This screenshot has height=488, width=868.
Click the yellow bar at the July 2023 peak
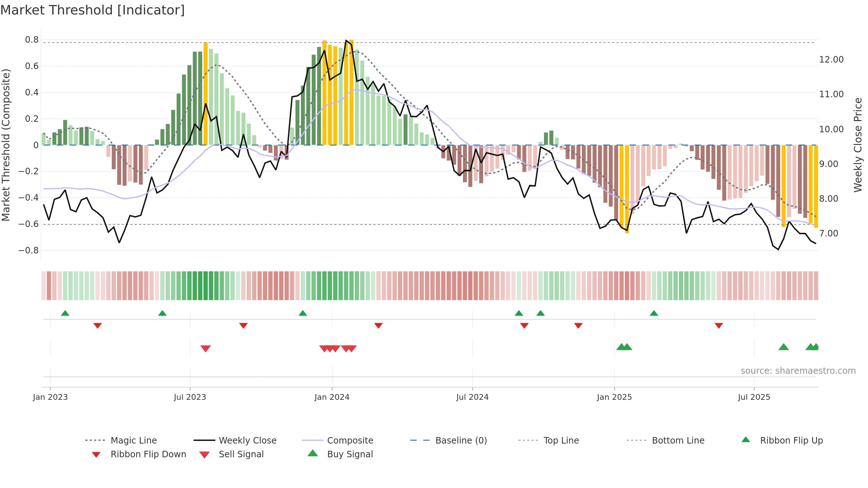pos(206,94)
